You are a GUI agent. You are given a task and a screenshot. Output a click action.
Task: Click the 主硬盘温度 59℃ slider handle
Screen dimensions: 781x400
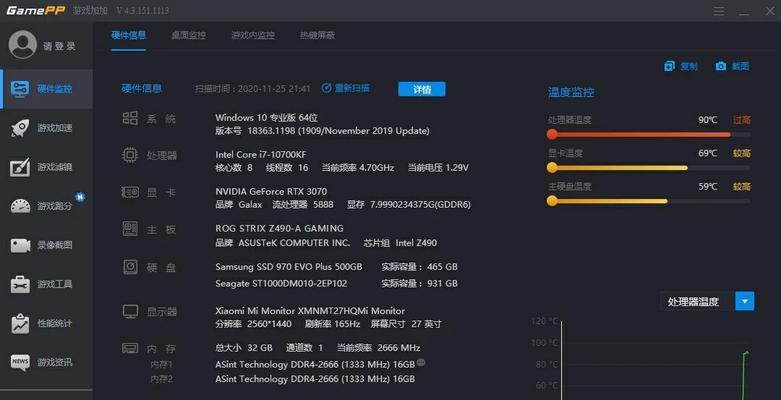[x=552, y=201]
